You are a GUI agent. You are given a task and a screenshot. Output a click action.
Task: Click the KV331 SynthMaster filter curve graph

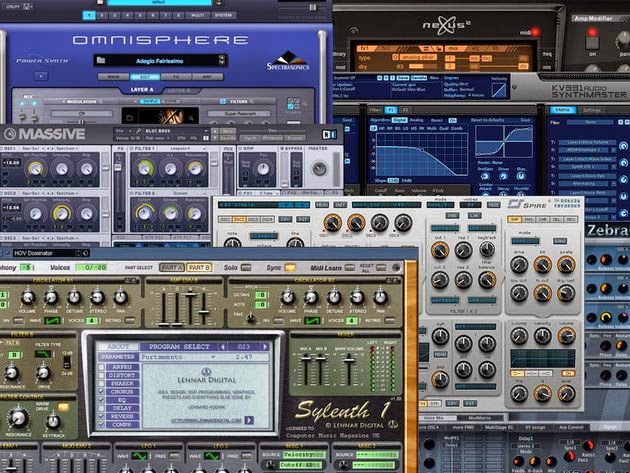(422, 154)
